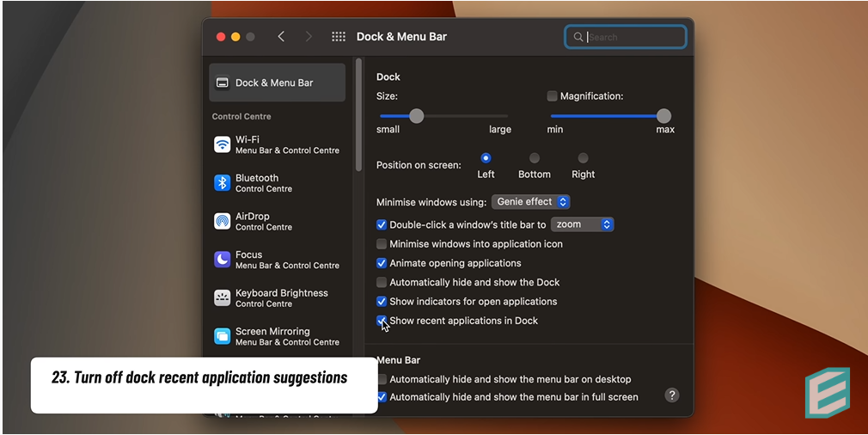
Task: Open help with the question mark button
Action: click(x=671, y=395)
